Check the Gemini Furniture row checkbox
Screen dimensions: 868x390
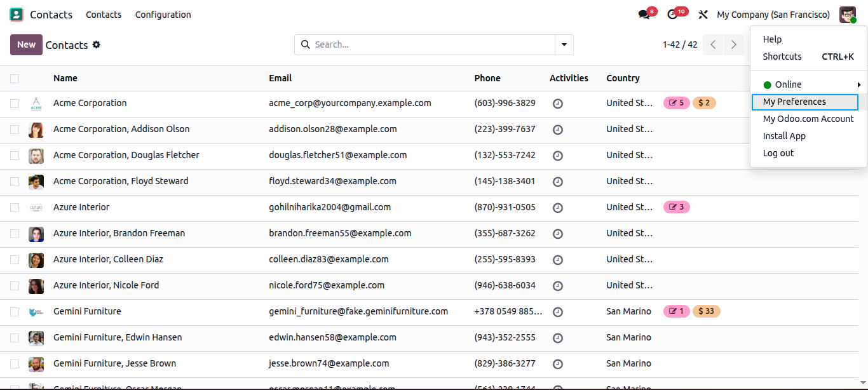tap(15, 312)
